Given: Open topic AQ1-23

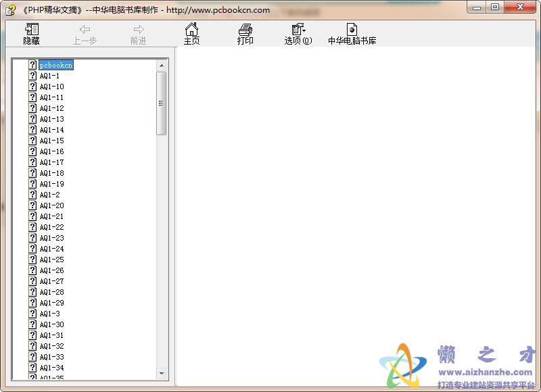Looking at the screenshot, I should (x=52, y=238).
